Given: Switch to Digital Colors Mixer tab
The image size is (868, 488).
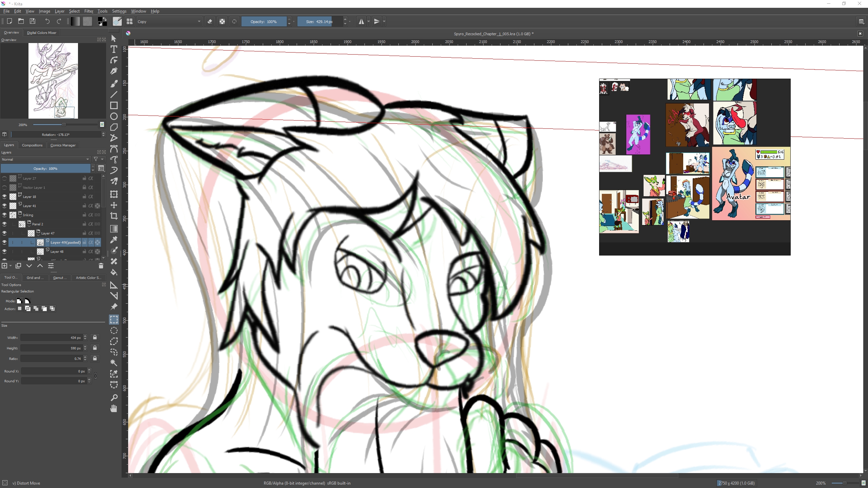Looking at the screenshot, I should (x=41, y=33).
